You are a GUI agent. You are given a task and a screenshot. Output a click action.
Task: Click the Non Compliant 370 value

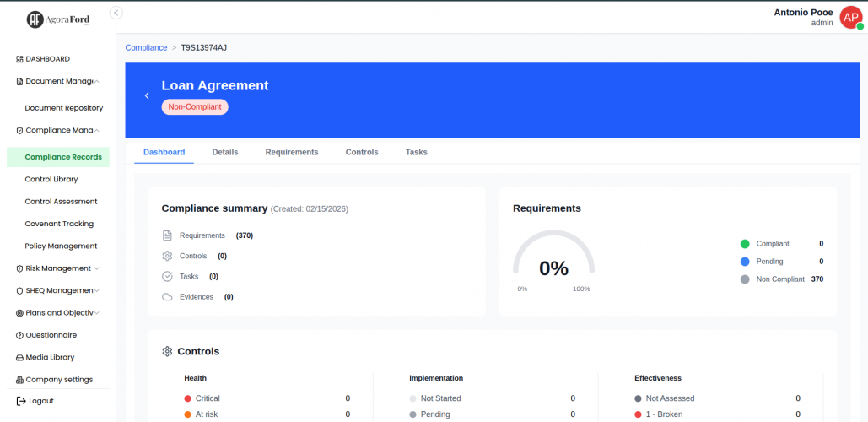click(x=817, y=279)
